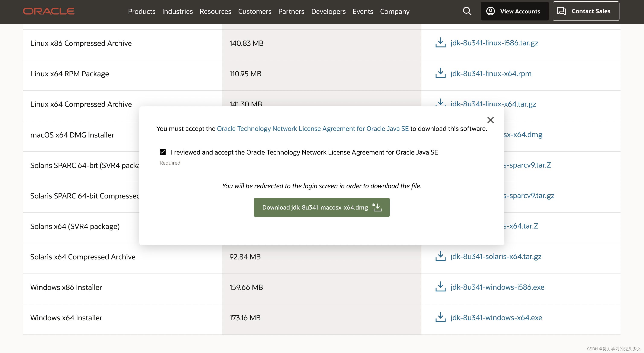Image resolution: width=644 pixels, height=353 pixels.
Task: Uncheck the license agreement acceptance checkbox
Action: [163, 152]
